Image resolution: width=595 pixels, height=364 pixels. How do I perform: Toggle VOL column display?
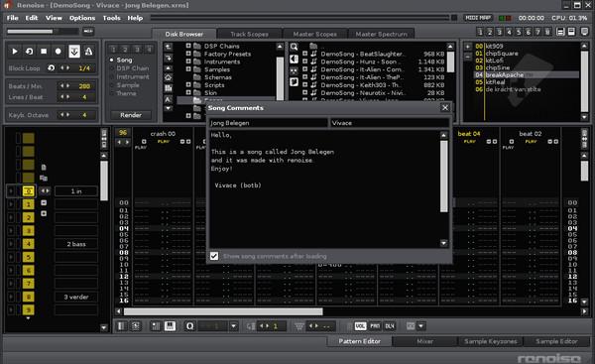[360, 326]
